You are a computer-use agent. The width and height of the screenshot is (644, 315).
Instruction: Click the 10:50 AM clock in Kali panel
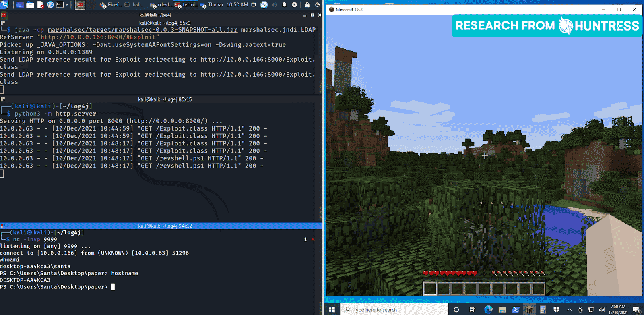pos(237,5)
